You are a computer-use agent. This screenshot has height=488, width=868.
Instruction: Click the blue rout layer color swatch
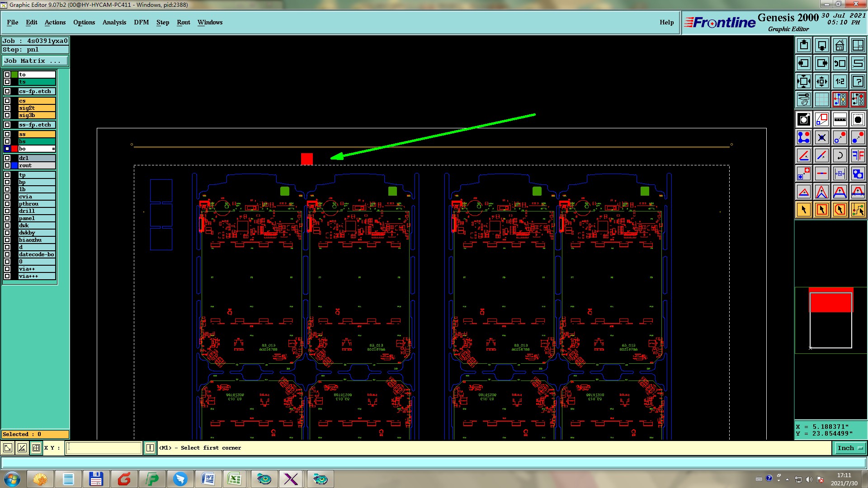[x=14, y=165]
